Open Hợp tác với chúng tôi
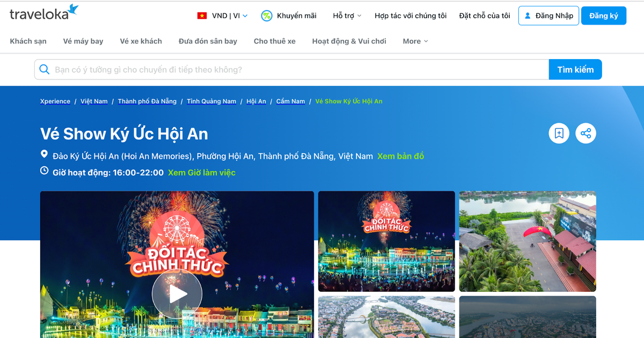 (x=411, y=16)
